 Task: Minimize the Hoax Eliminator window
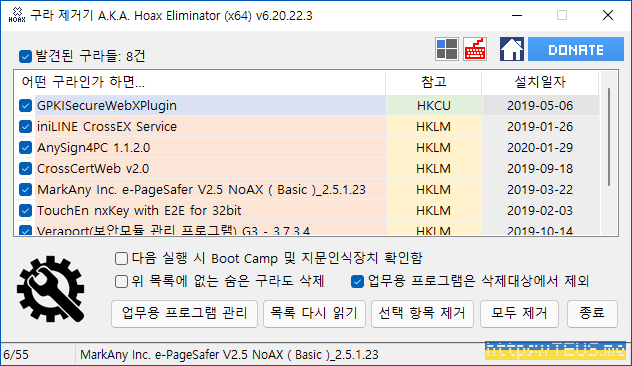point(517,15)
